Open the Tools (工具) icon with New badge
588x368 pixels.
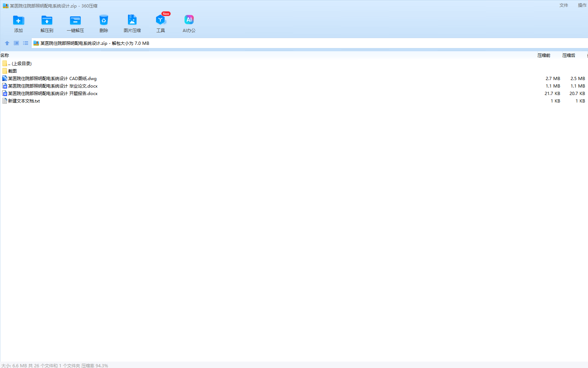pyautogui.click(x=161, y=20)
